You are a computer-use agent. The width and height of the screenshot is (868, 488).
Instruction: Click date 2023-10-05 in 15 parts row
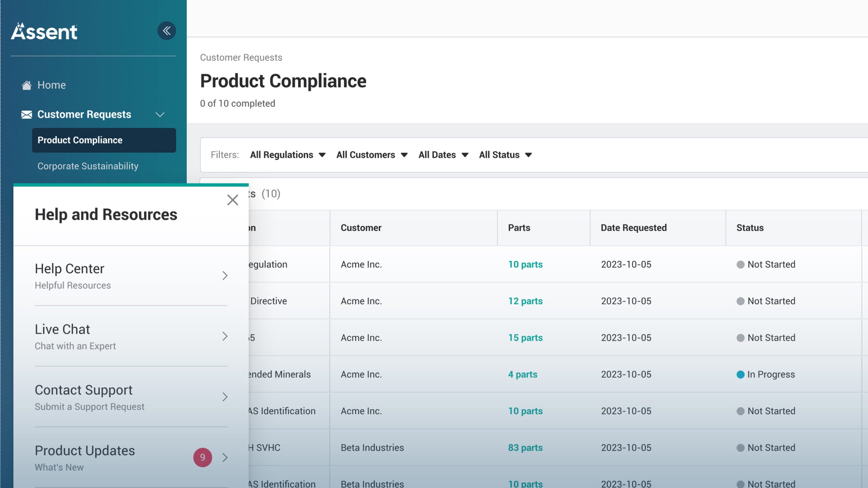click(x=626, y=338)
